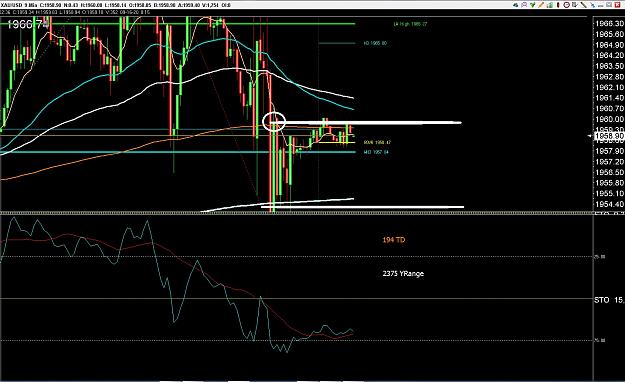Open the dark box dropdown icon
This screenshot has width=625, height=382.
tap(575, 5)
